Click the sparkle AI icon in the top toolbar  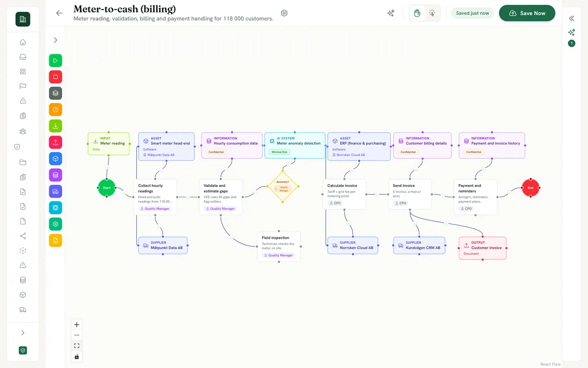click(391, 13)
